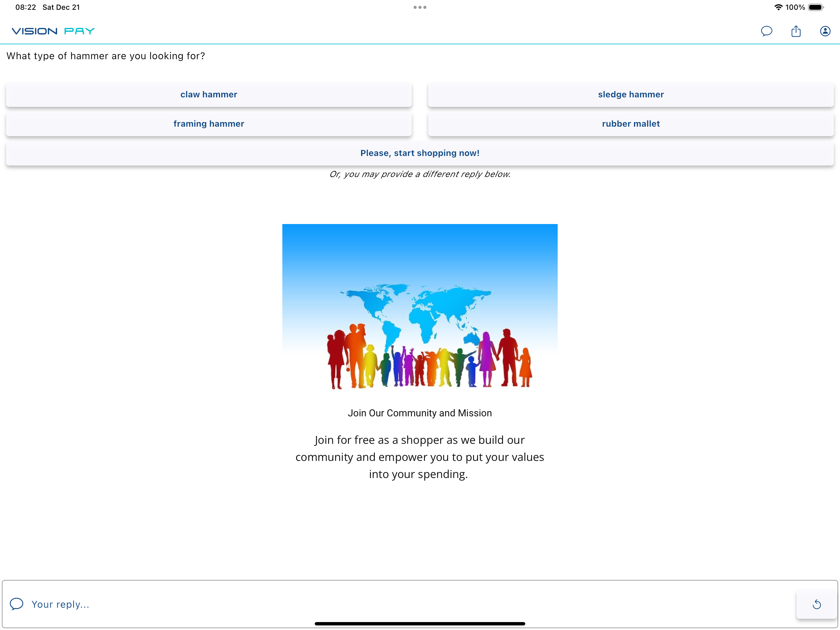Tap the question 'What type of hammer' text
The height and width of the screenshot is (630, 840).
[x=106, y=56]
